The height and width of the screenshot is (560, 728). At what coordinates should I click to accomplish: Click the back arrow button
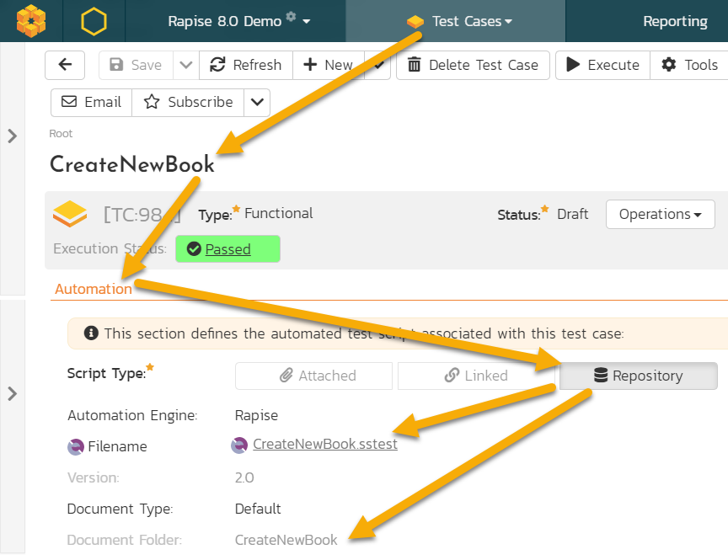[65, 65]
